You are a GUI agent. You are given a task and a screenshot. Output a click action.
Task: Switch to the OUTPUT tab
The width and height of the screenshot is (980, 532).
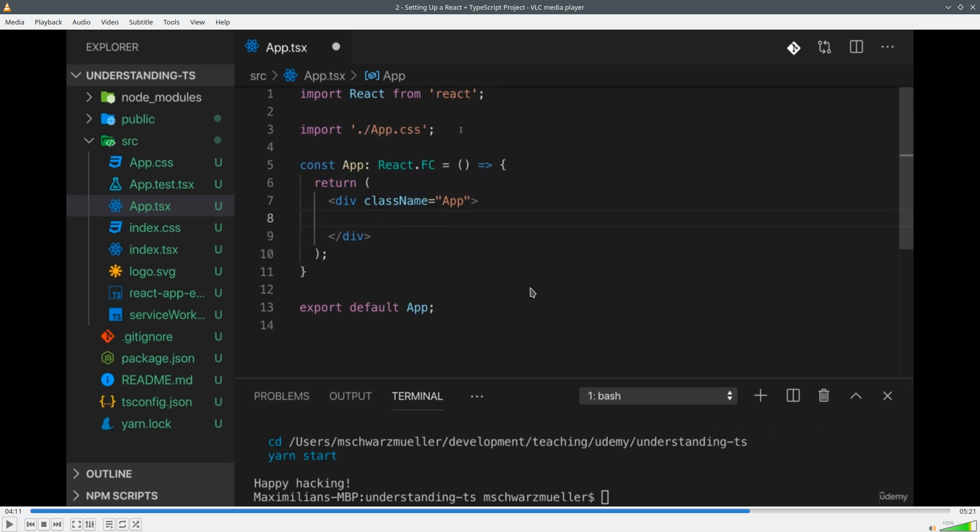coord(351,396)
